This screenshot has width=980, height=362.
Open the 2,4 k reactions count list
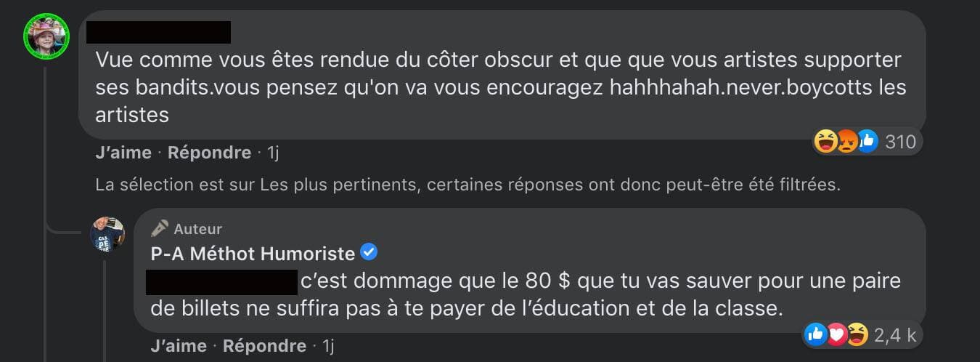[x=896, y=334]
